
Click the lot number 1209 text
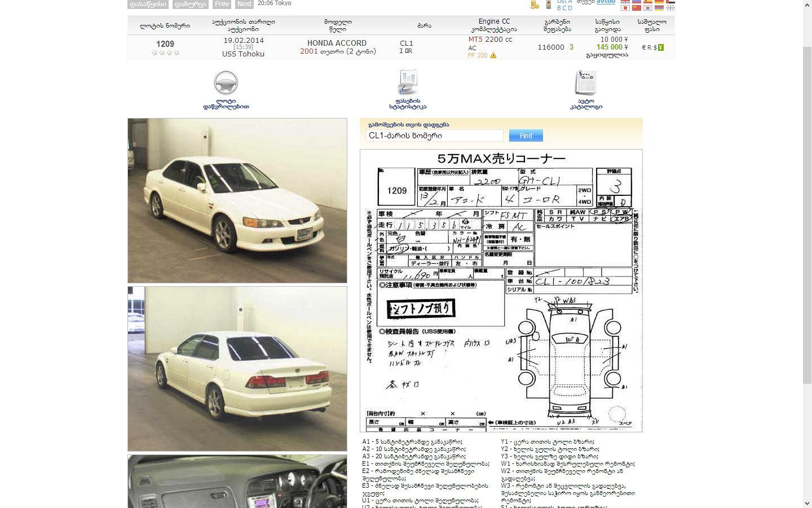(165, 43)
